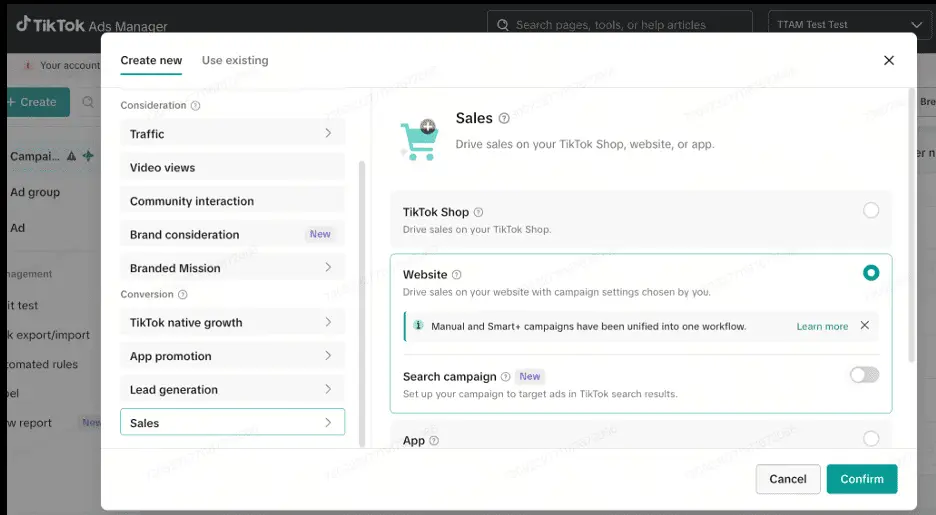Select the Website radio button
This screenshot has width=936, height=515.
(x=871, y=273)
